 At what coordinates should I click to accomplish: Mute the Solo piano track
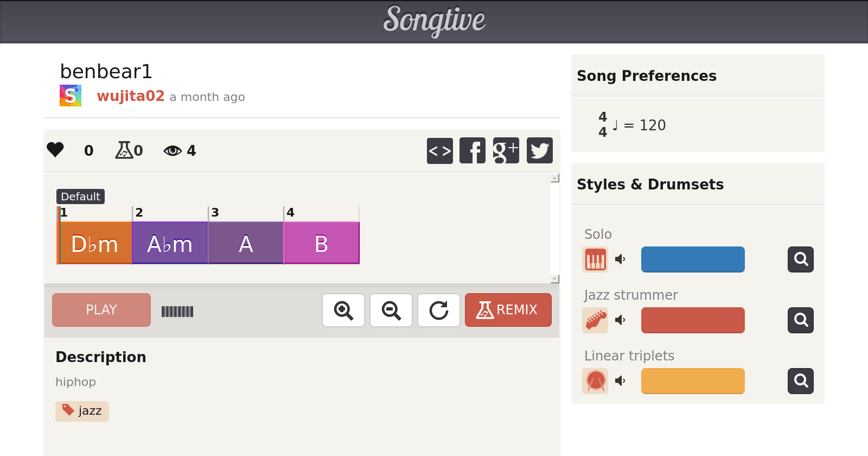coord(620,259)
